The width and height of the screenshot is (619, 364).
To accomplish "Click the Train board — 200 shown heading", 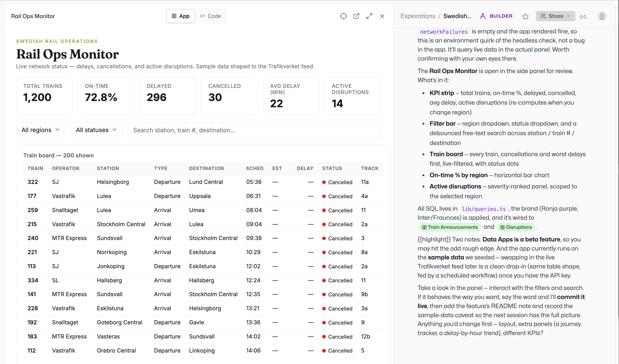I will pos(59,155).
